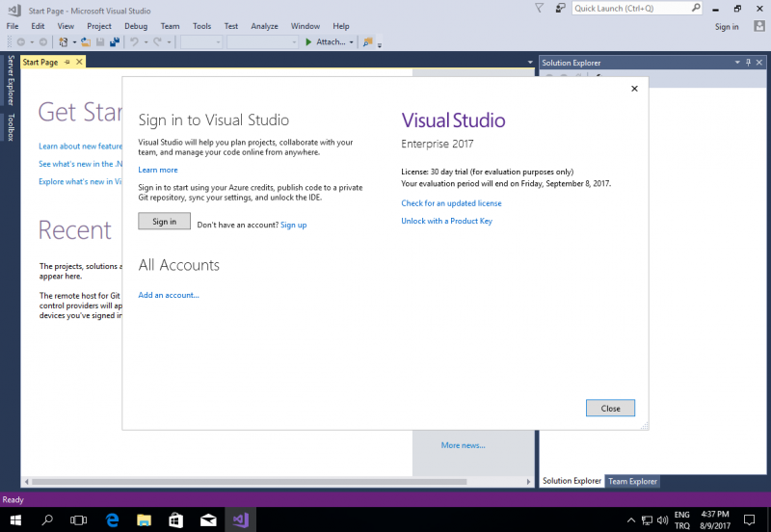Click the Find in Files toolbar icon
771x532 pixels.
(x=367, y=42)
